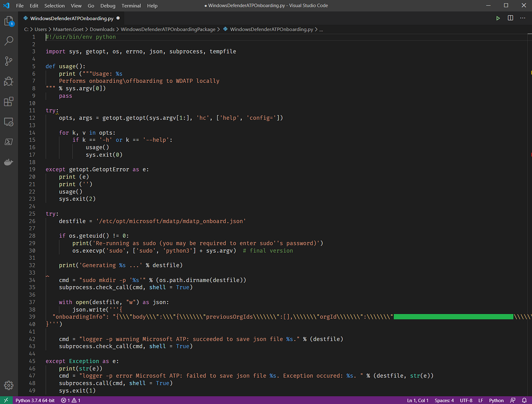Click the terminal prompt icon in the activity bar
This screenshot has height=404, width=532.
pos(9,142)
